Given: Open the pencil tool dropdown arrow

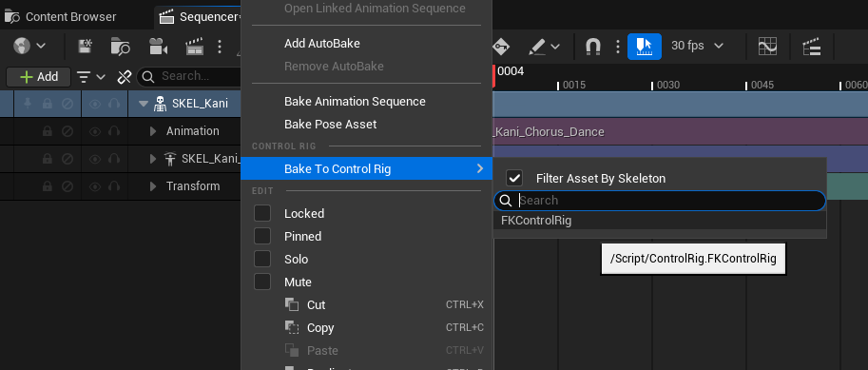Looking at the screenshot, I should pyautogui.click(x=555, y=46).
